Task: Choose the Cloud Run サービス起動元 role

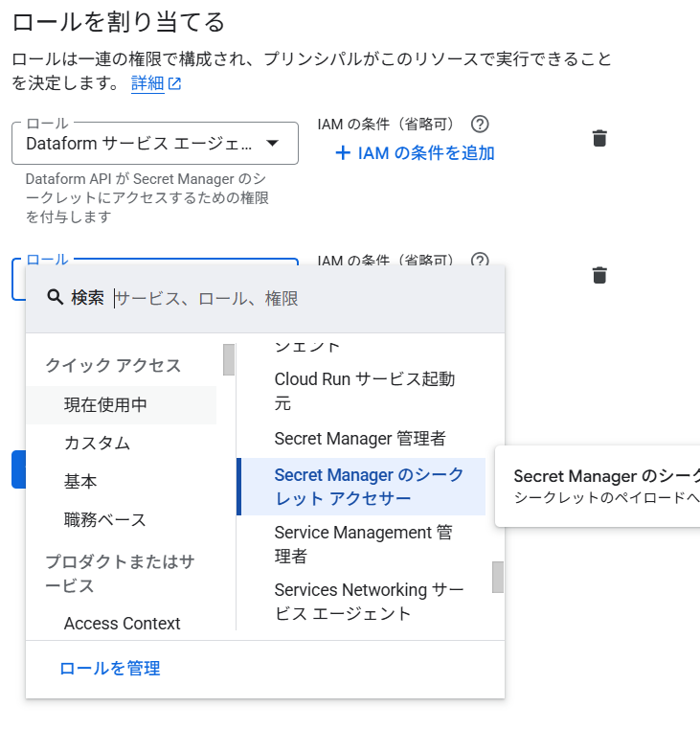Action: click(364, 391)
